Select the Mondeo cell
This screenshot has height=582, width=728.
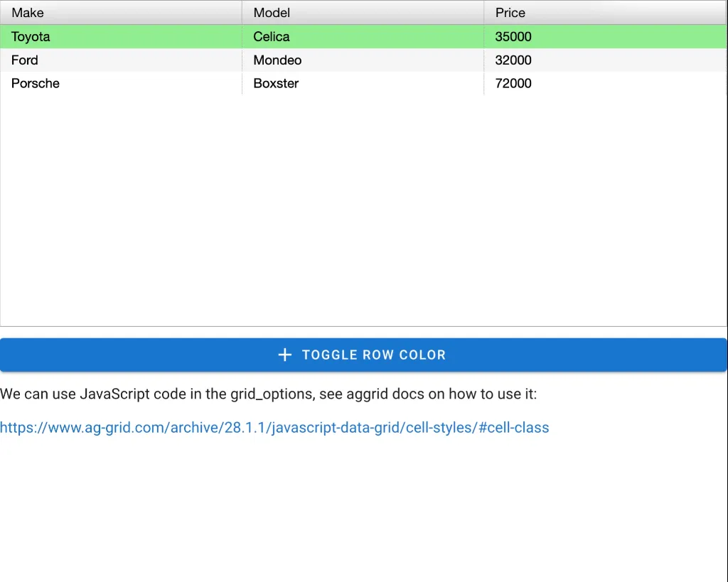coord(277,60)
